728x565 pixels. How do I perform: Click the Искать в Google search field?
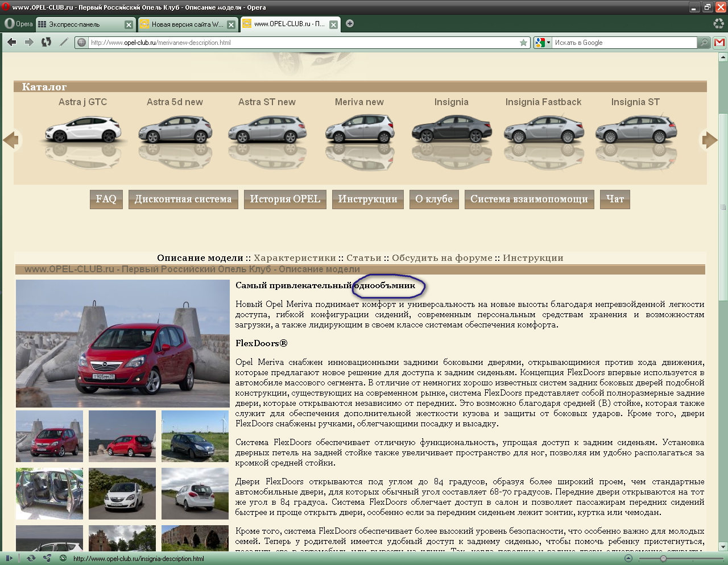(624, 43)
